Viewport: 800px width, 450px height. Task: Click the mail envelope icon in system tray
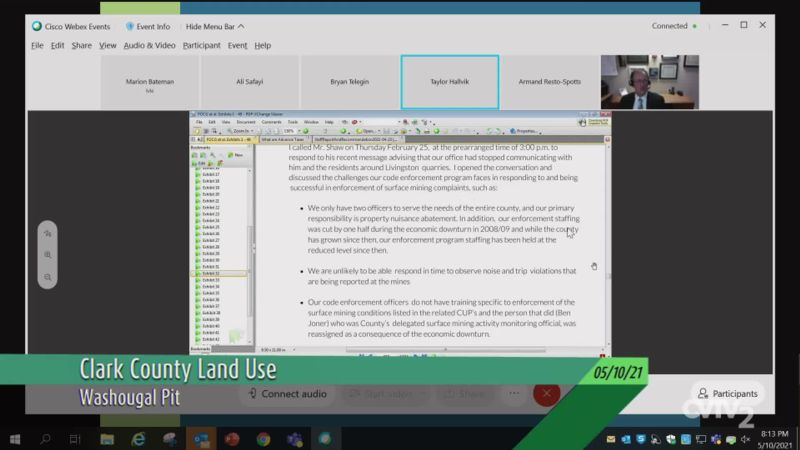point(611,439)
